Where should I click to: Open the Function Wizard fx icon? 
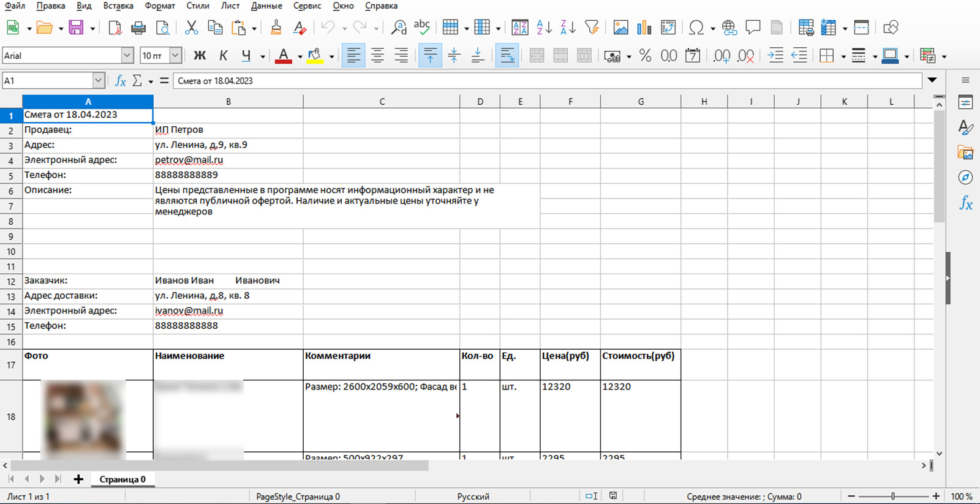click(121, 81)
